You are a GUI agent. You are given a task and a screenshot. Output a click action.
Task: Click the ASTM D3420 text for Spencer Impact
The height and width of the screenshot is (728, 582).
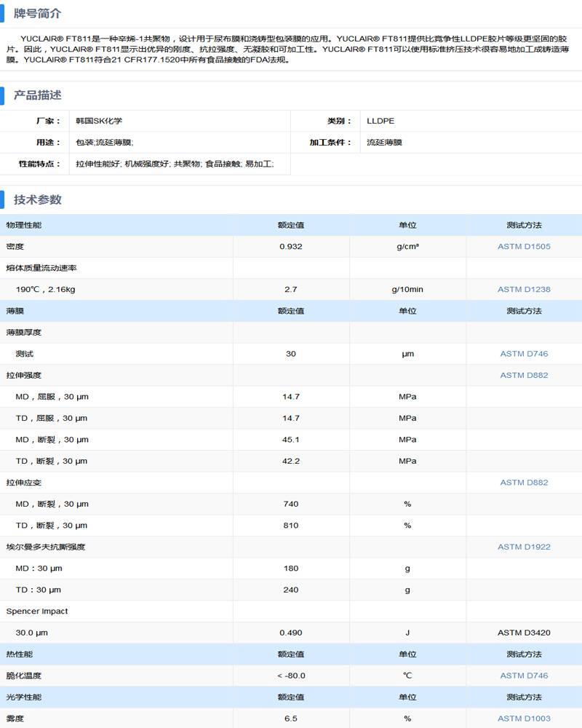pyautogui.click(x=524, y=633)
